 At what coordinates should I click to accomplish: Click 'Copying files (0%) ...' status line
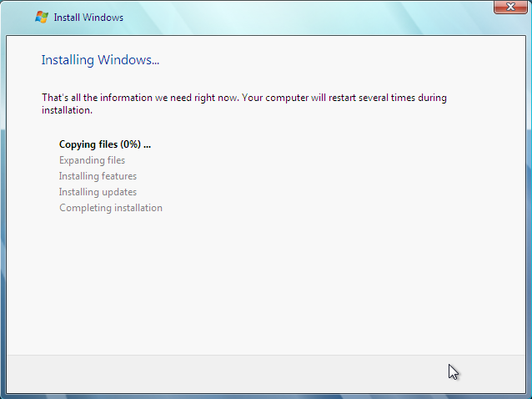pos(105,144)
